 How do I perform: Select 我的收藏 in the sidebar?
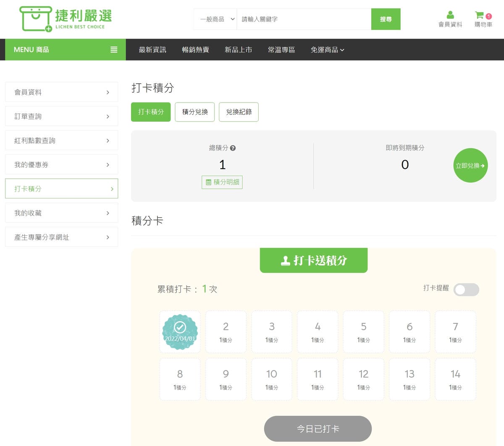pos(61,213)
